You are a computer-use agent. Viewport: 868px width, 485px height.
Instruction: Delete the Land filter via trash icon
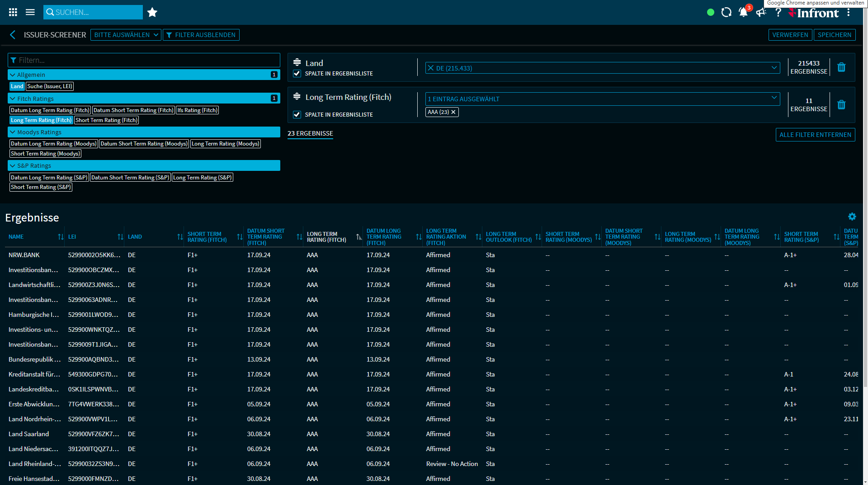(x=841, y=67)
